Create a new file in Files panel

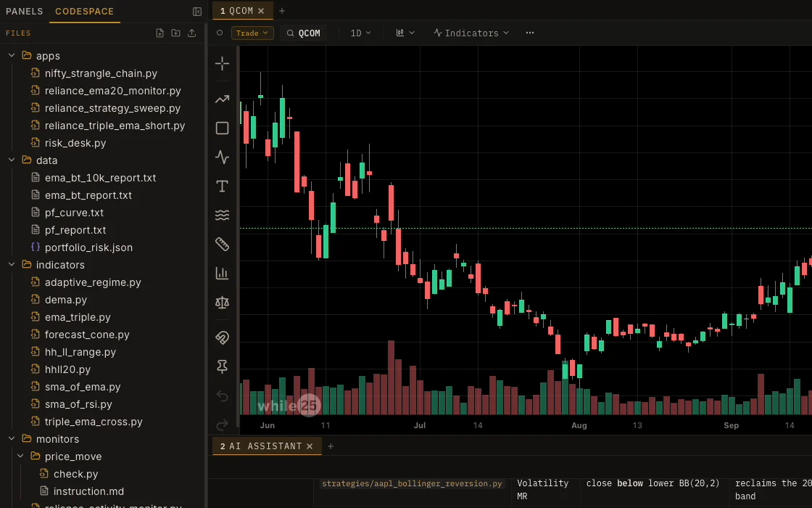click(x=160, y=33)
